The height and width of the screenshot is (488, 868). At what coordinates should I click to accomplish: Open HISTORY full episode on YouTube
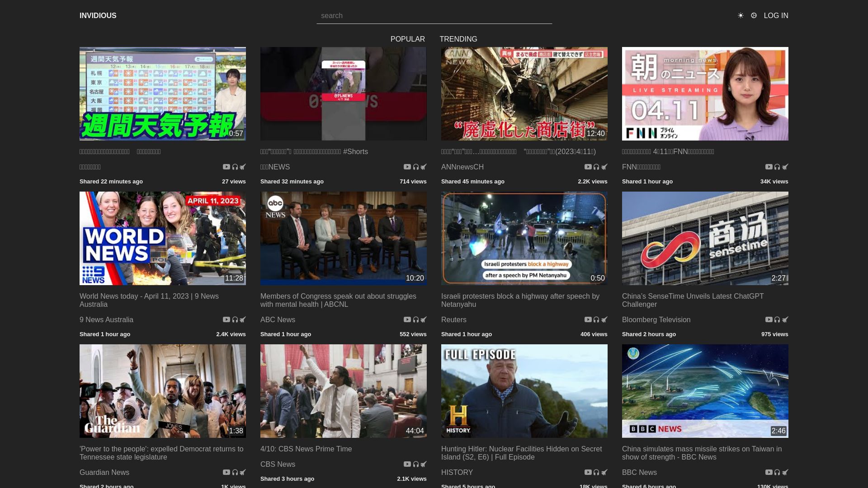pyautogui.click(x=588, y=472)
